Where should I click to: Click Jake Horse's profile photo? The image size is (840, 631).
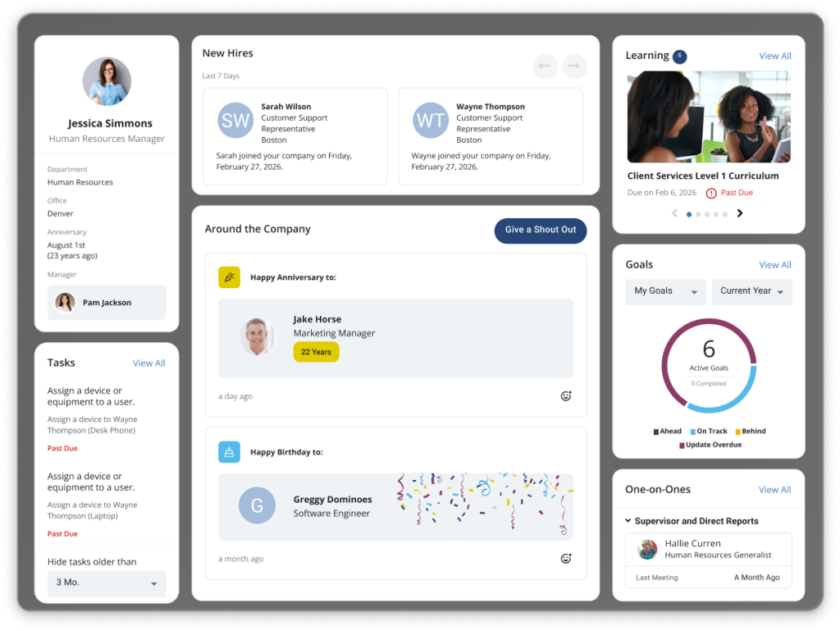tap(257, 336)
